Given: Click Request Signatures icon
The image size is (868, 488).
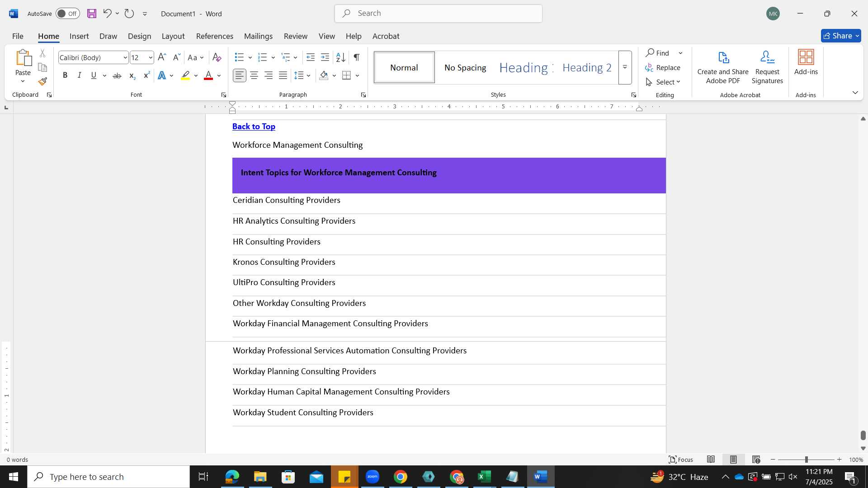Looking at the screenshot, I should tap(767, 67).
